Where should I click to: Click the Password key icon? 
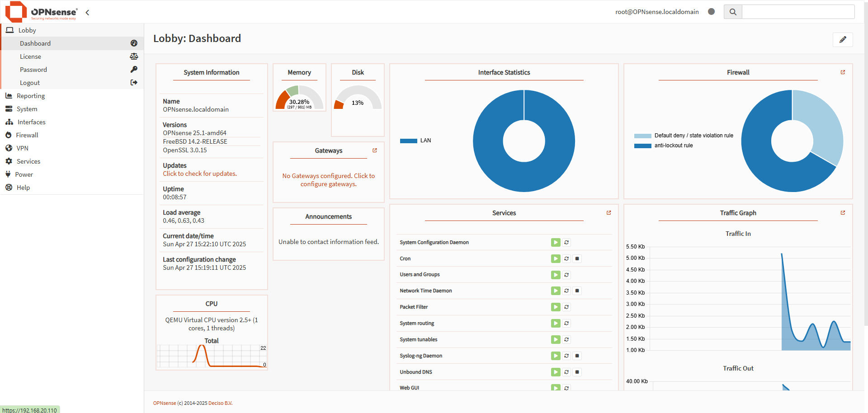134,70
